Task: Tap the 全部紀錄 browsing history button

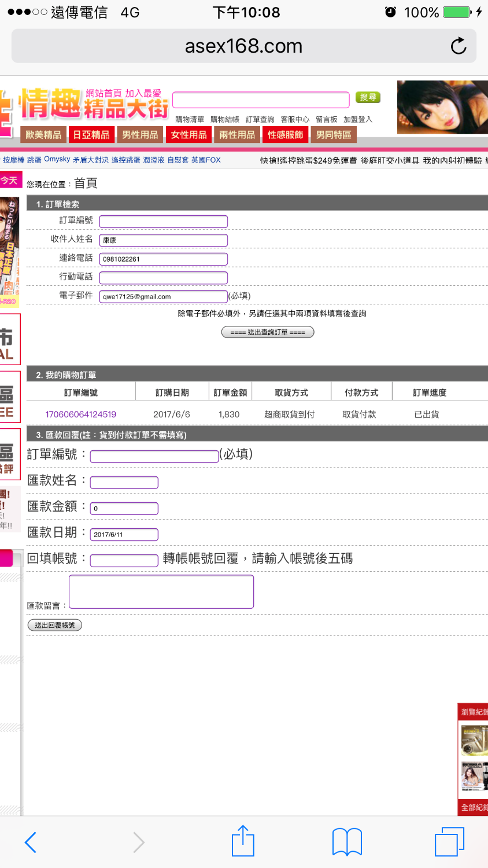Action: [x=474, y=807]
